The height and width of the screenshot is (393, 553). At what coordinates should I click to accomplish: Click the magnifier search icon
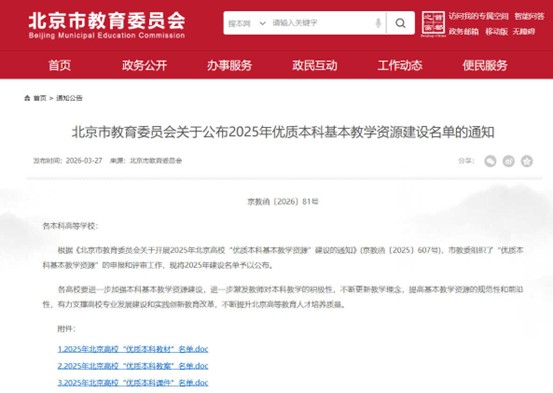[x=400, y=23]
